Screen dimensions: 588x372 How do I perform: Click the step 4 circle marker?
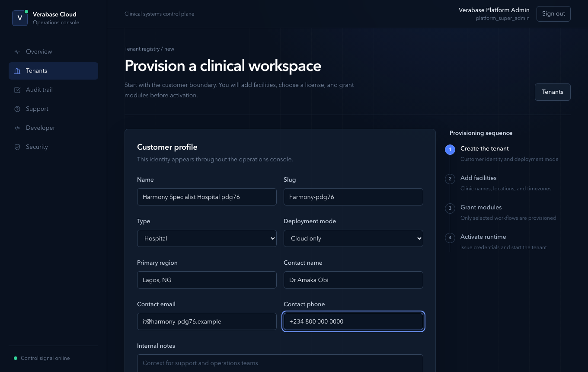450,237
